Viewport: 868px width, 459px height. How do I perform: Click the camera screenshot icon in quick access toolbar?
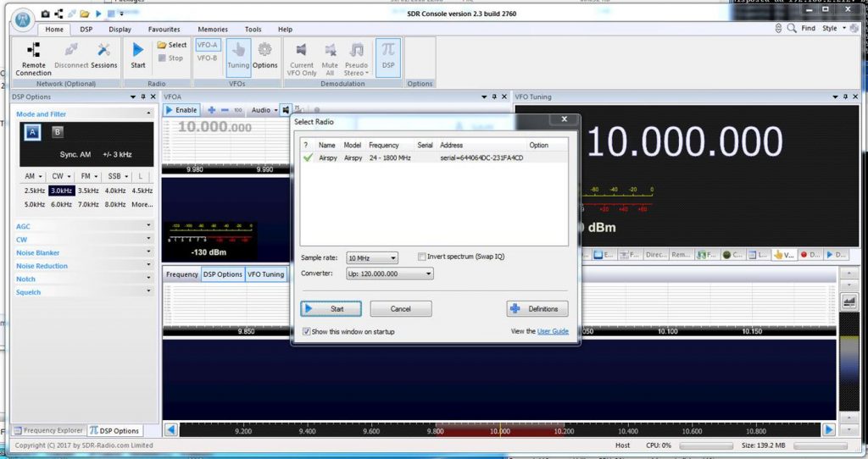[46, 14]
